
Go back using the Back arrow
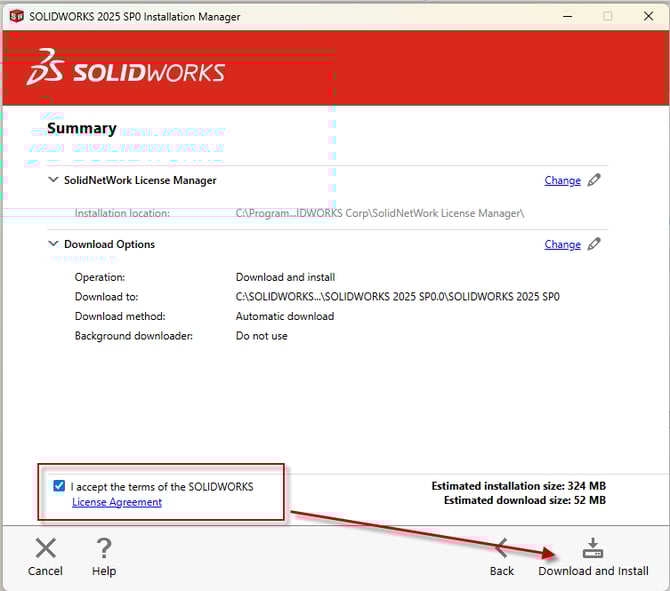point(502,548)
